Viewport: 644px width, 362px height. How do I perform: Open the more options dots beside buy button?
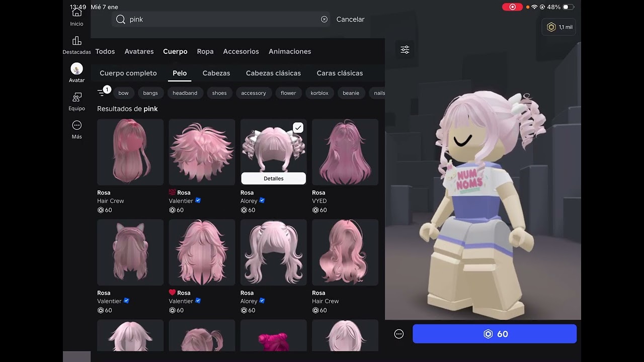coord(399,334)
